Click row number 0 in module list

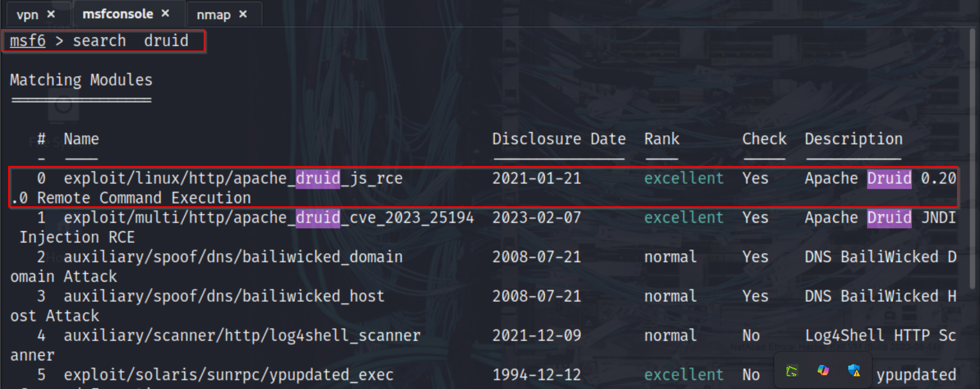point(41,178)
